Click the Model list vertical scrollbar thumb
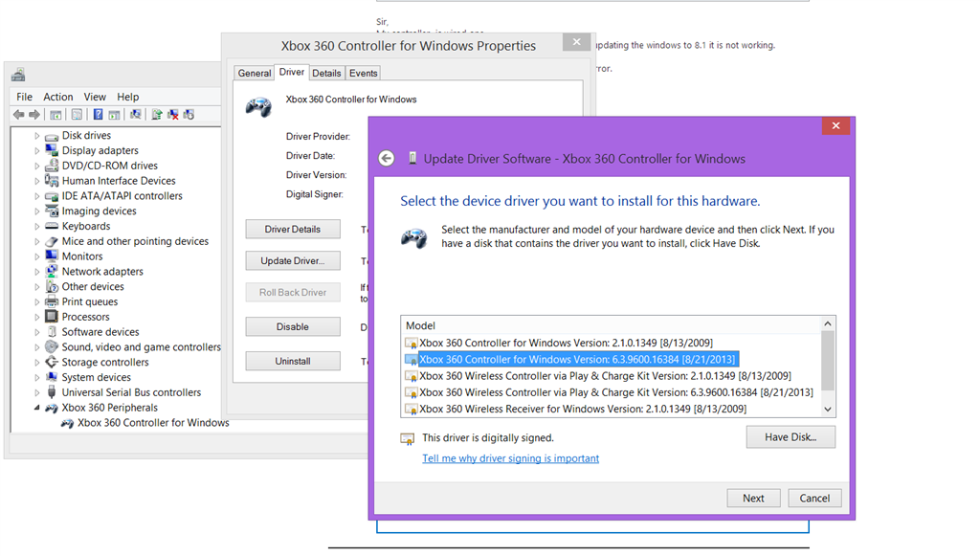This screenshot has height=556, width=980. tap(828, 361)
